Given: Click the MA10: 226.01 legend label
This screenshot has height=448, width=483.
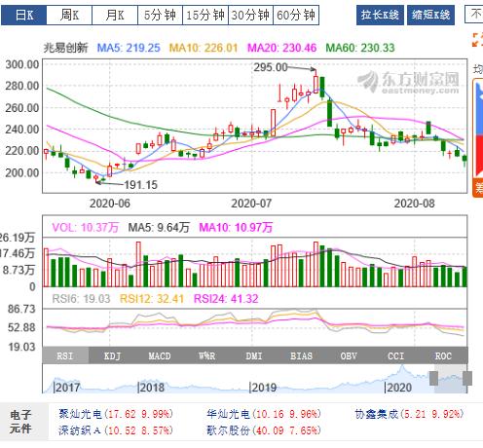Looking at the screenshot, I should tap(204, 48).
